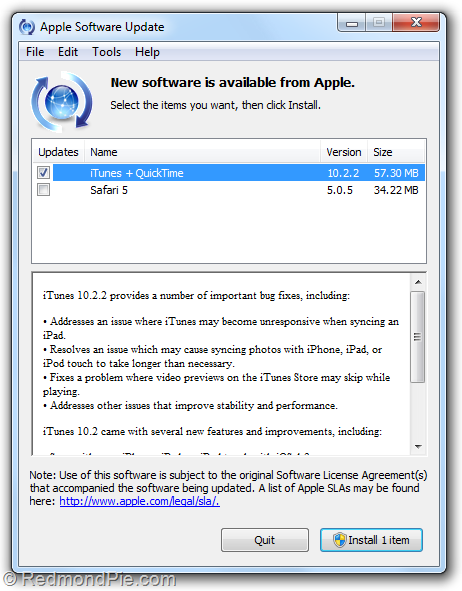Click the description scrollbar up arrow
Screen dimensions: 462x591
click(x=418, y=282)
